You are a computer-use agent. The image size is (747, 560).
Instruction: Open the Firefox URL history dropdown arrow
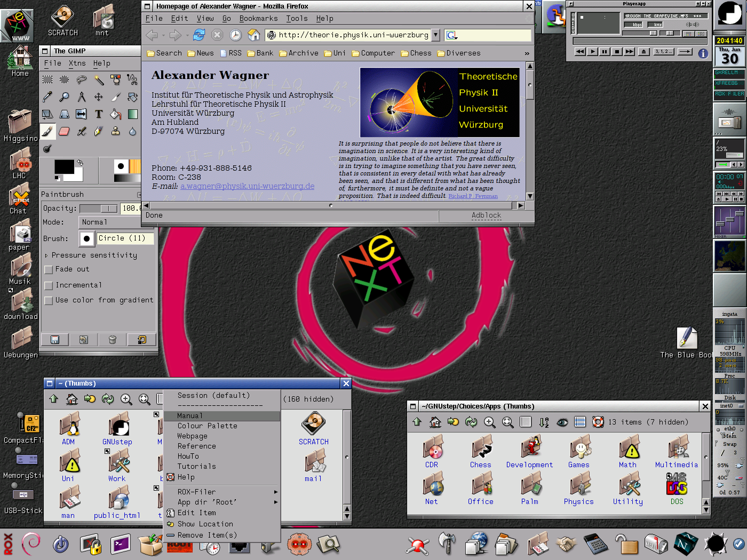coord(435,35)
